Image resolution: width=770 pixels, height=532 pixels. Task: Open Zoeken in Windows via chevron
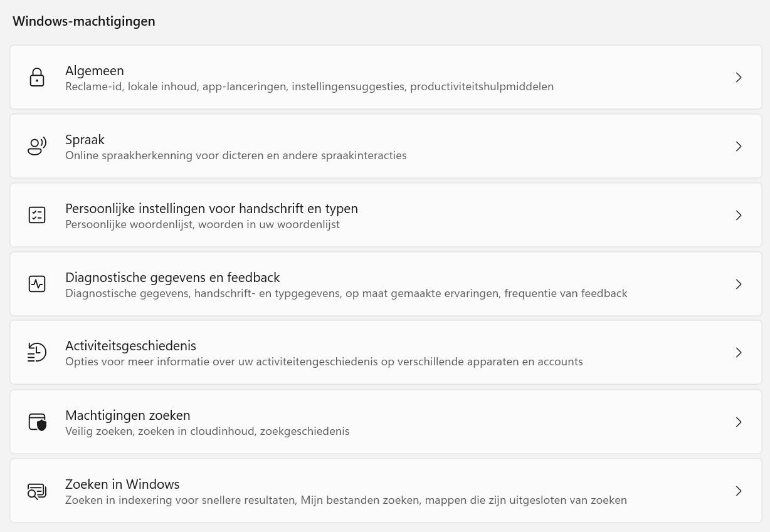point(739,491)
